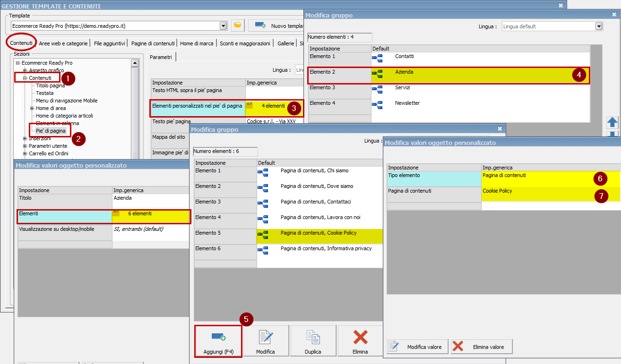The image size is (621, 364).
Task: Click the blue up arrow move icon
Action: 612,122
